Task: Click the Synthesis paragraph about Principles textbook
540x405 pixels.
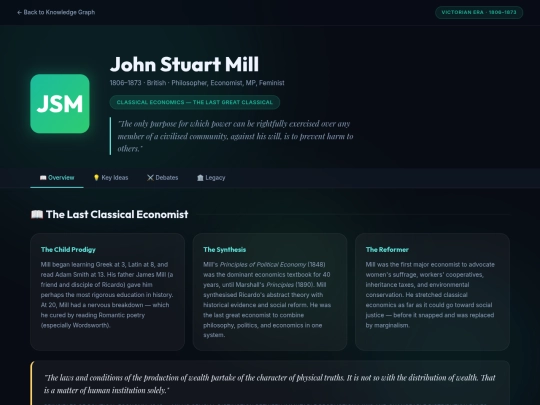Action: click(x=267, y=300)
